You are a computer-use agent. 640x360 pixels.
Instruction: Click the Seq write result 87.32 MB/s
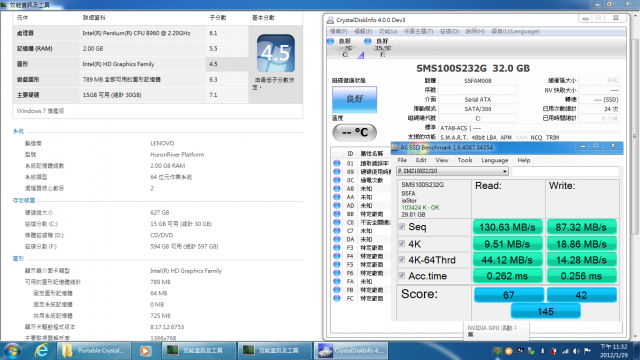581,227
